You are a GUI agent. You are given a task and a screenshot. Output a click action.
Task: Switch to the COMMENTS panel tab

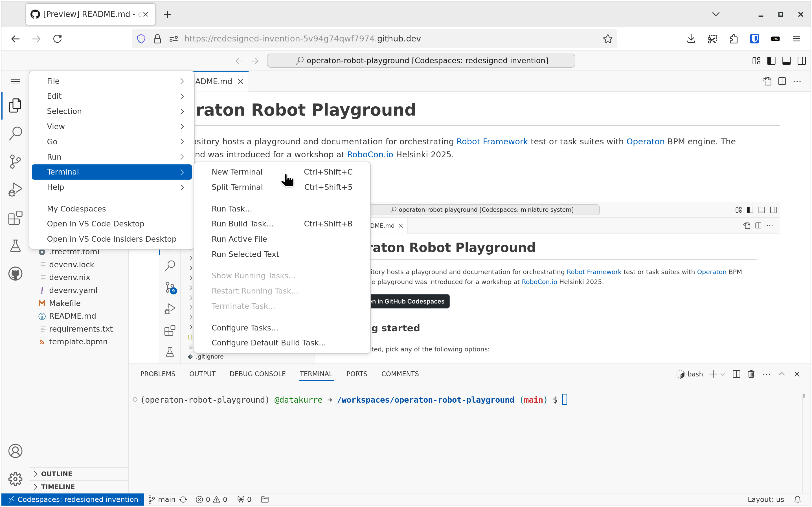[400, 374]
